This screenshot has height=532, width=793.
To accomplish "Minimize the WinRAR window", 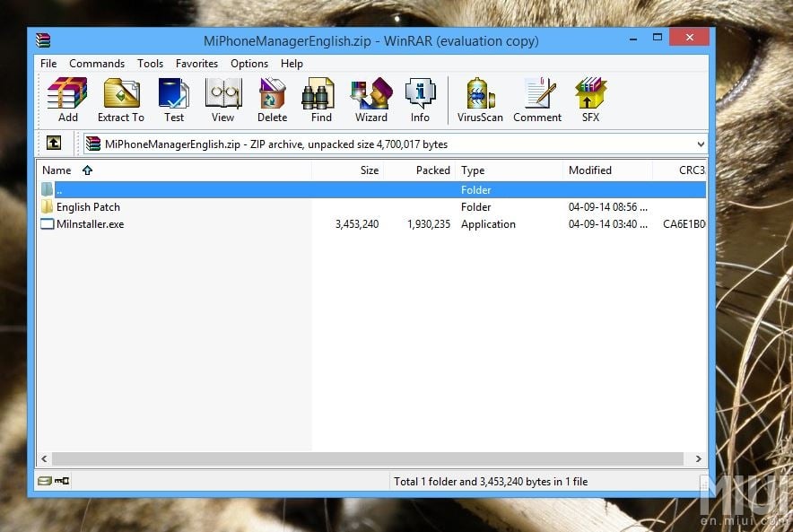I will click(x=633, y=38).
